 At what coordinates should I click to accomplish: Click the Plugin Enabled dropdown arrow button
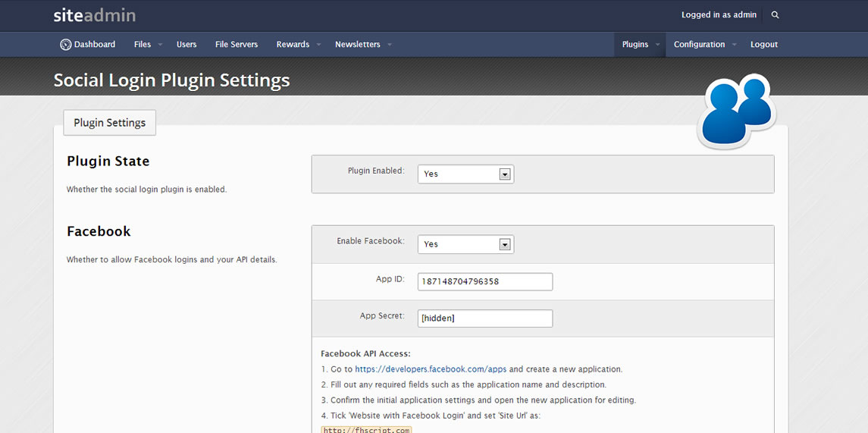[504, 174]
